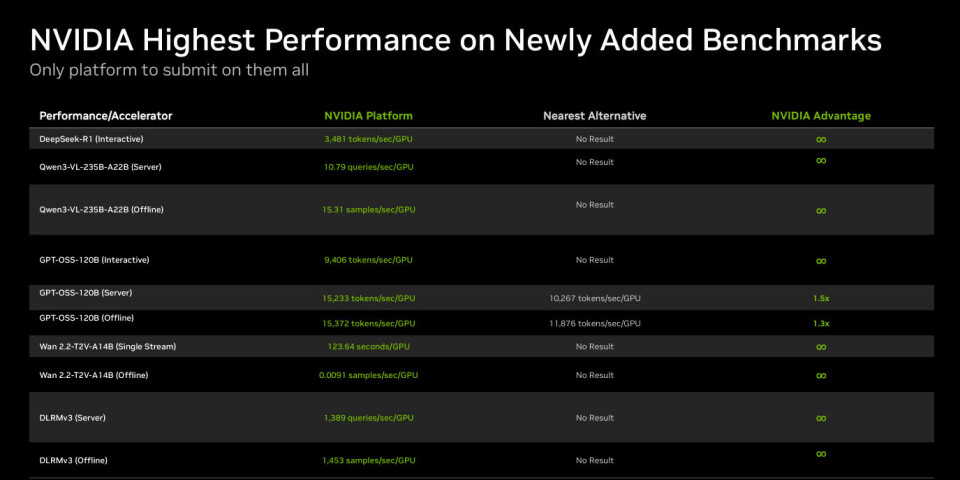This screenshot has width=960, height=480.
Task: Click the infinity symbol for Wan 2.2-T2V-A14B (Single Stream)
Action: coord(821,347)
